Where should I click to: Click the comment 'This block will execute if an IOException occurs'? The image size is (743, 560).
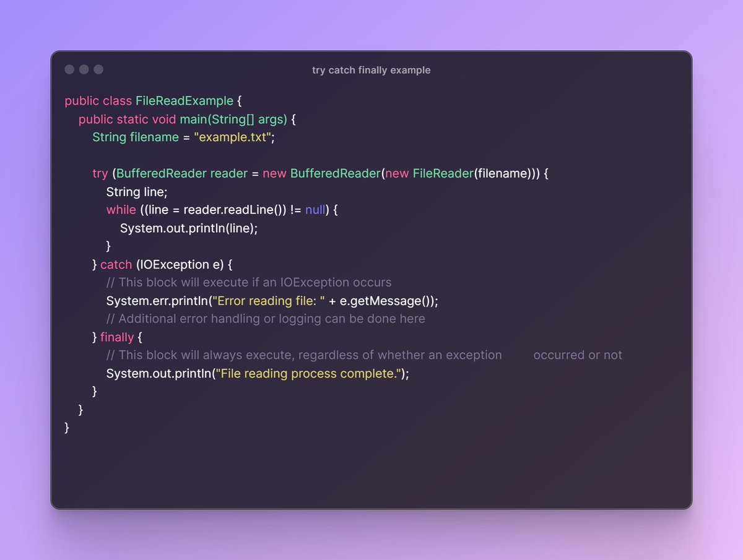[x=249, y=283]
